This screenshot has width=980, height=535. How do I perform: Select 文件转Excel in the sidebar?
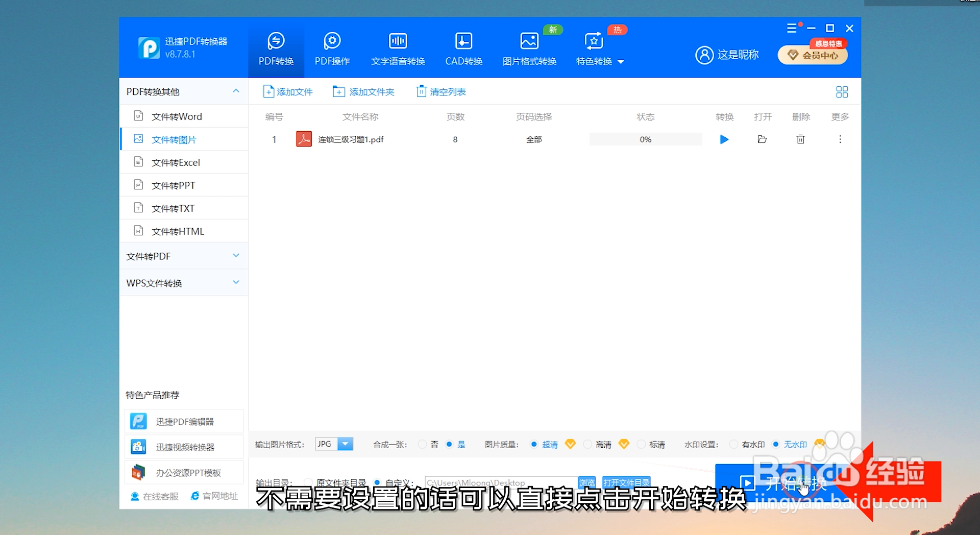coord(184,162)
